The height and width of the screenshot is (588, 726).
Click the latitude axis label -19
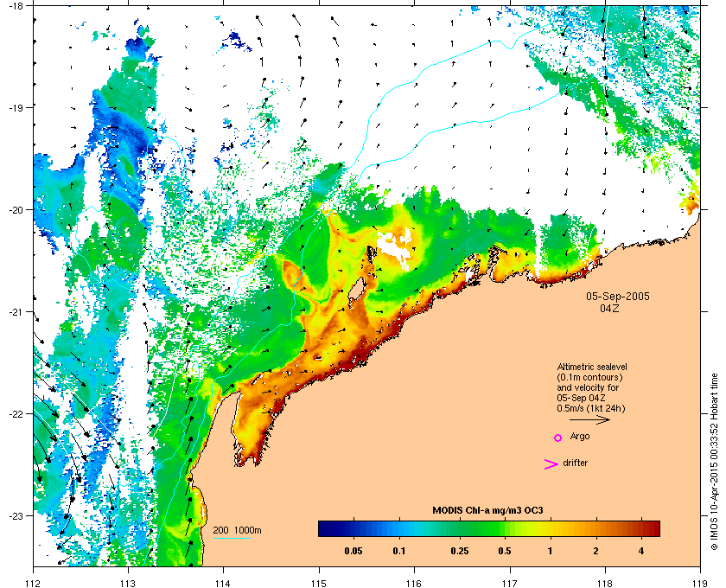click(x=16, y=108)
